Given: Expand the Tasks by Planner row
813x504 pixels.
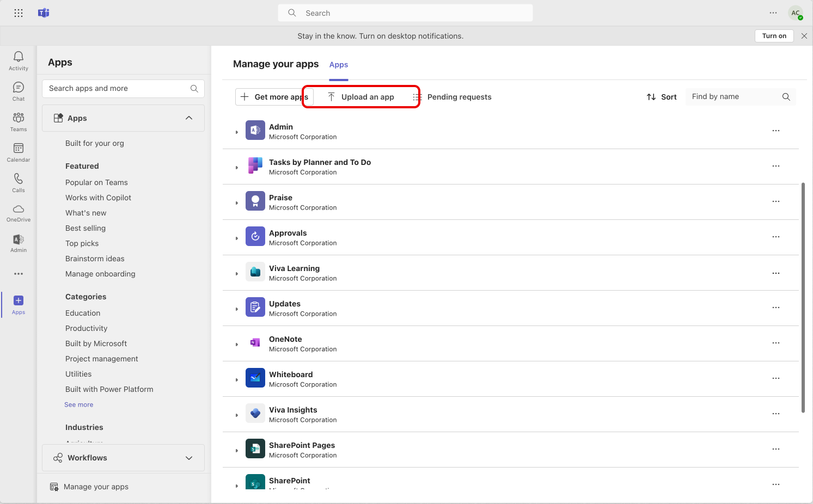Looking at the screenshot, I should [x=237, y=168].
